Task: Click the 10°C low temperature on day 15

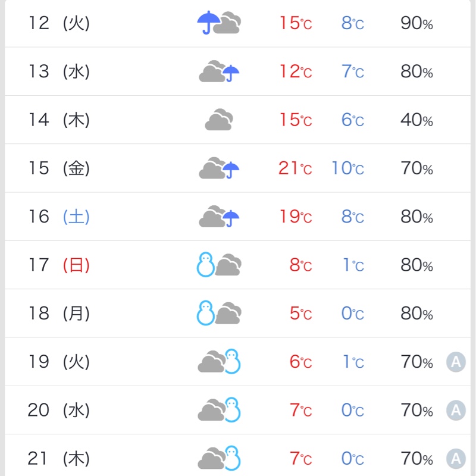Action: click(348, 168)
